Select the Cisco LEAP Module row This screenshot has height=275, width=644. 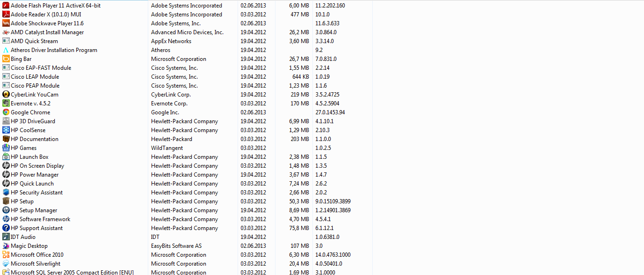[186, 77]
